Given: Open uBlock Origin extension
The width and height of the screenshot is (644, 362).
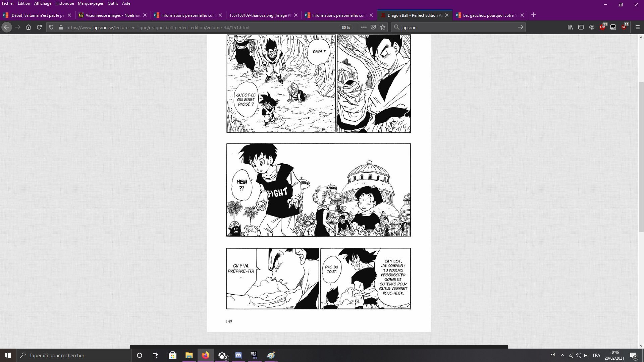Looking at the screenshot, I should (624, 27).
